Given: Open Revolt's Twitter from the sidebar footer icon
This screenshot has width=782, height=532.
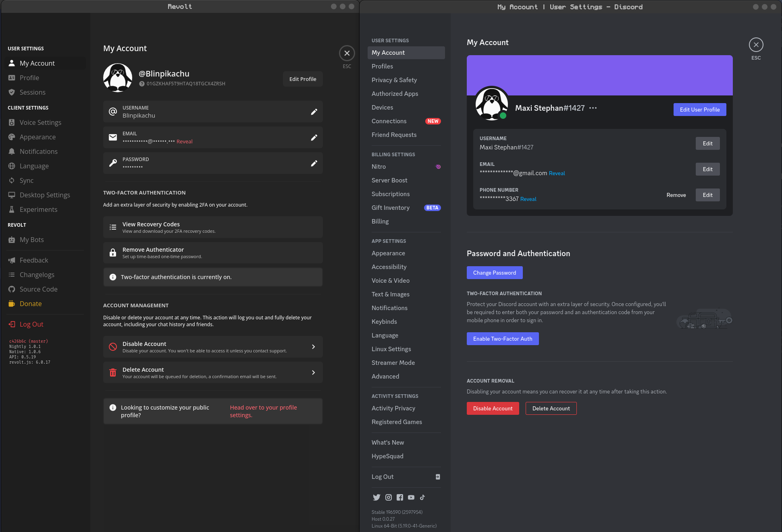Looking at the screenshot, I should [x=377, y=497].
